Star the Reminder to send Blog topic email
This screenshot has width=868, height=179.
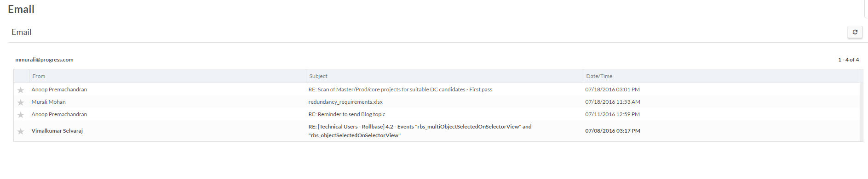21,115
